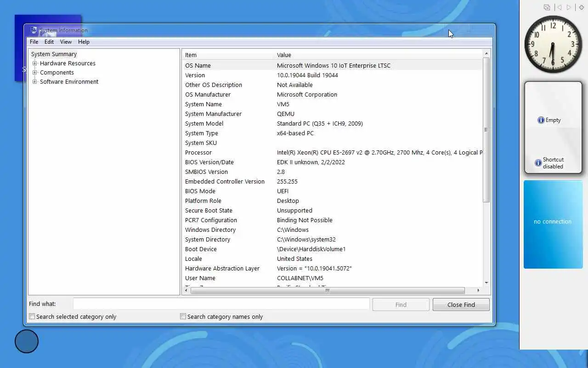Select Software Environment label in tree
This screenshot has height=368, width=588.
tap(69, 82)
